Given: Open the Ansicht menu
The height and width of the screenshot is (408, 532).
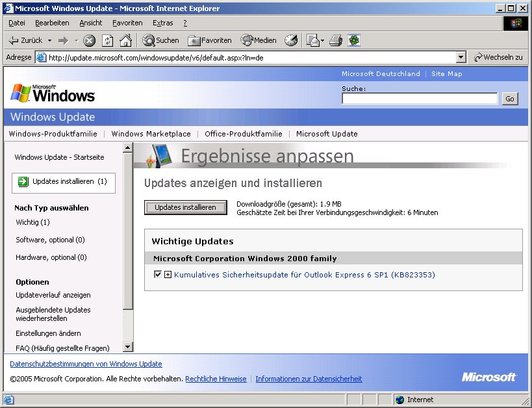Looking at the screenshot, I should (91, 23).
